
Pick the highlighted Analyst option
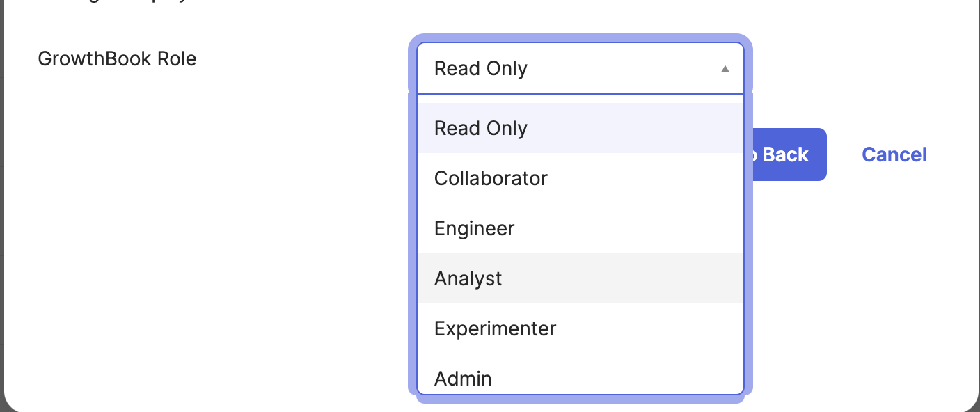pyautogui.click(x=580, y=278)
